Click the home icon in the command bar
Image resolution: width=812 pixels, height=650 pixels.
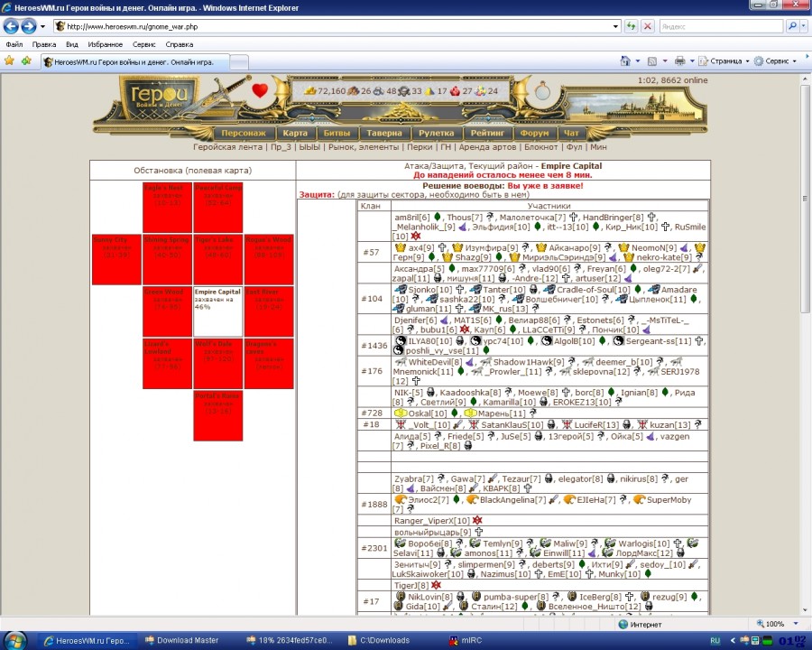(625, 61)
